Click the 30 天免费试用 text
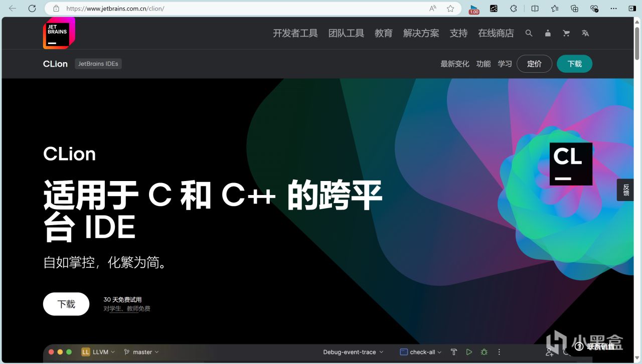This screenshot has height=364, width=642. [x=122, y=299]
